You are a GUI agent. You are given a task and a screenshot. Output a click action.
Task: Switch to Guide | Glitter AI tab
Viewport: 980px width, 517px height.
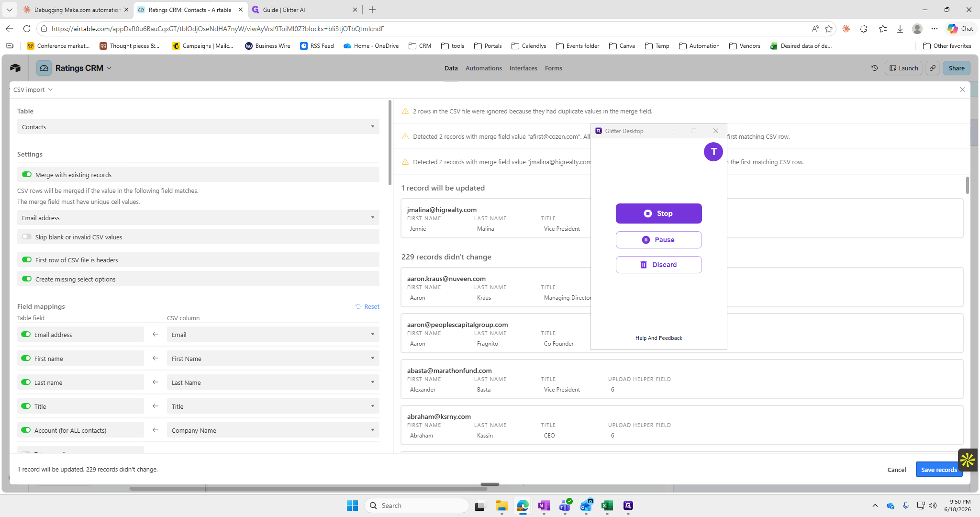pyautogui.click(x=305, y=10)
